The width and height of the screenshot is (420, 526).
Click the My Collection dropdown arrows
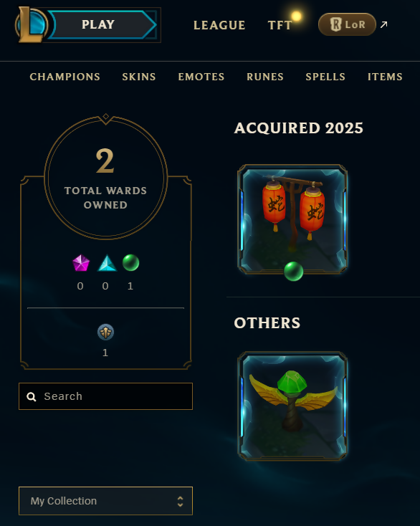180,501
